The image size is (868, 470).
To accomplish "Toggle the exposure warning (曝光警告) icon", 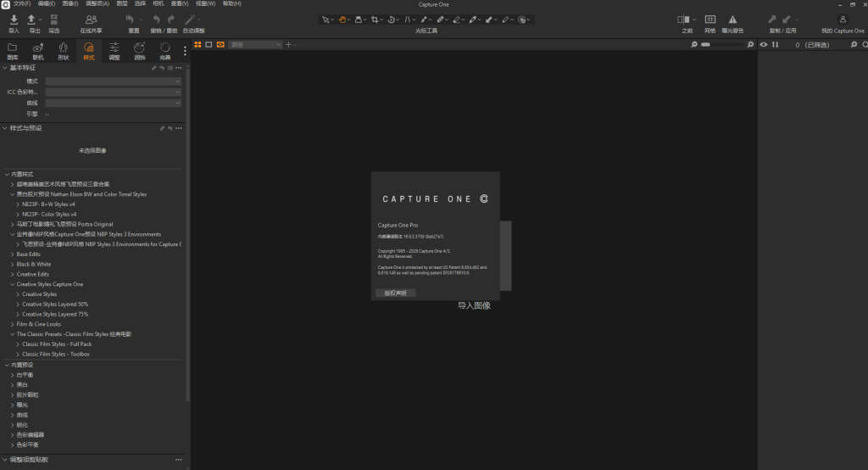I will (x=732, y=20).
